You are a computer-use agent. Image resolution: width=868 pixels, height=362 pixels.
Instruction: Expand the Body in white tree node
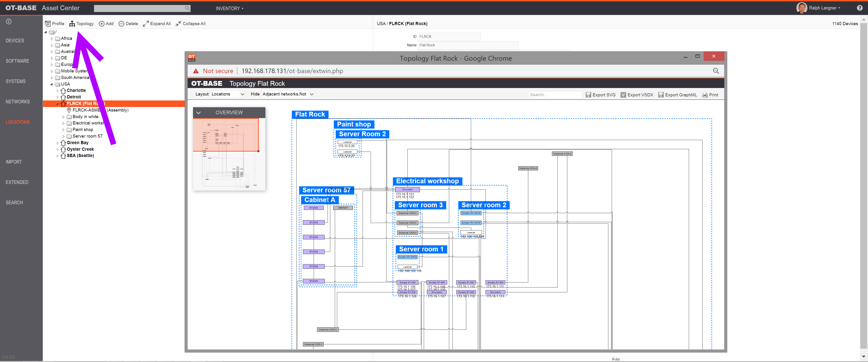tap(63, 117)
